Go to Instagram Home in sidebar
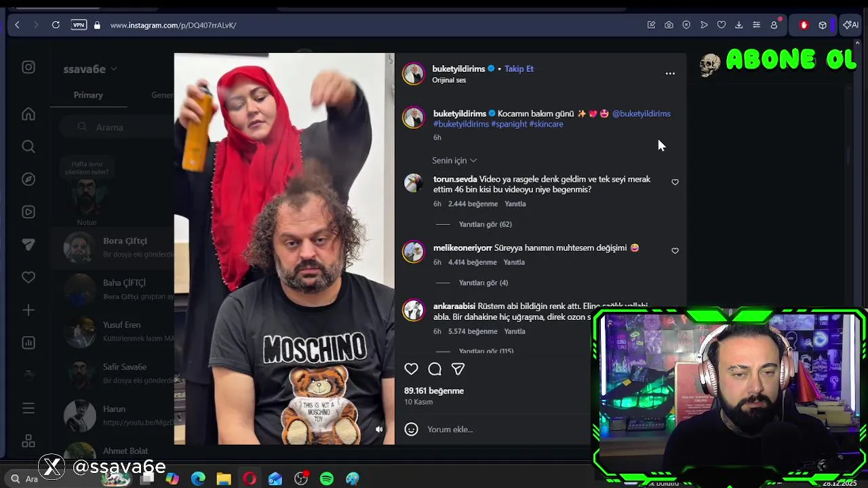The height and width of the screenshot is (488, 868). tap(28, 114)
